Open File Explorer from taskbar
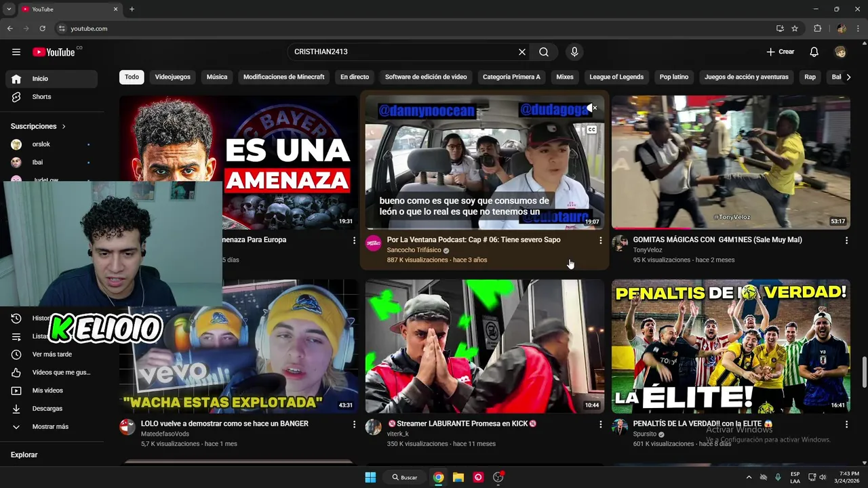The image size is (868, 488). (x=458, y=477)
